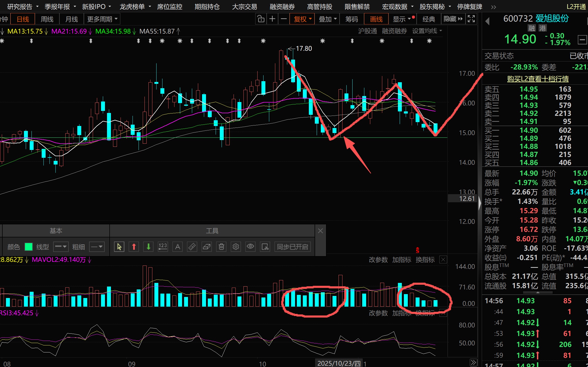The image size is (588, 367).
Task: Expand the 更多周期 period dropdown
Action: [x=102, y=19]
